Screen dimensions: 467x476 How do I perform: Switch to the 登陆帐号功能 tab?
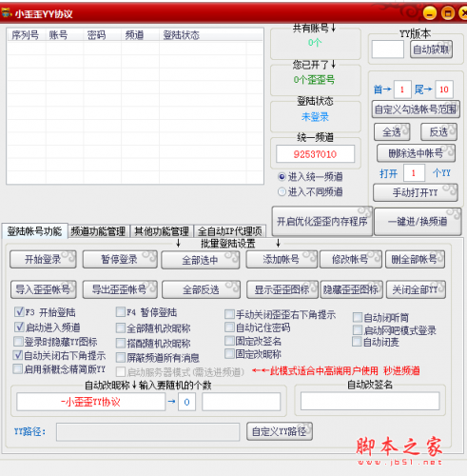tap(34, 231)
